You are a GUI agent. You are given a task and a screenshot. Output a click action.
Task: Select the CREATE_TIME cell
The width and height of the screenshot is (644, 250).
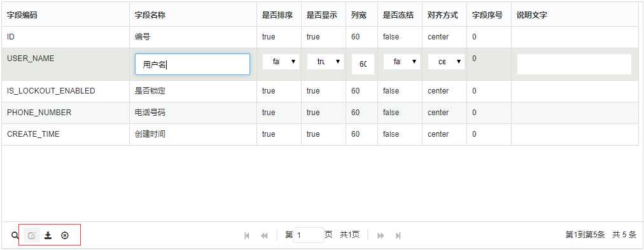[x=66, y=134]
